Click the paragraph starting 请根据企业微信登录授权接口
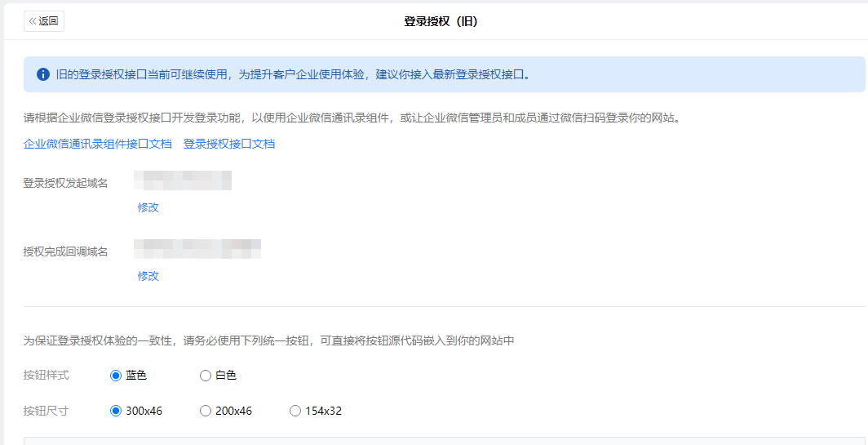 pyautogui.click(x=351, y=118)
